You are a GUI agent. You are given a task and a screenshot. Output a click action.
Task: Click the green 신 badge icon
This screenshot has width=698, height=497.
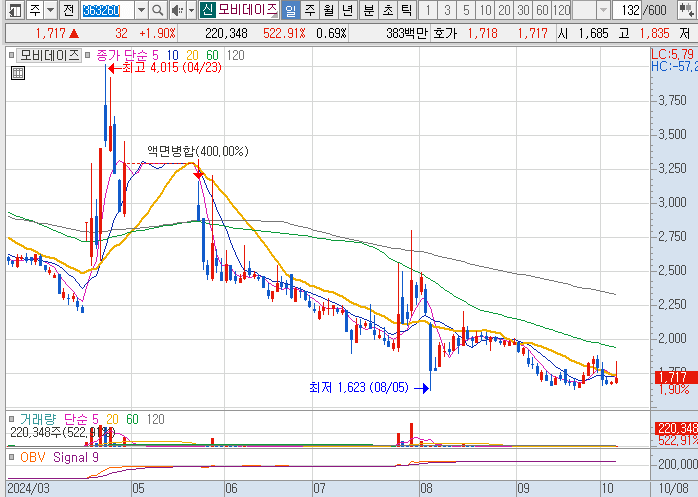click(207, 10)
